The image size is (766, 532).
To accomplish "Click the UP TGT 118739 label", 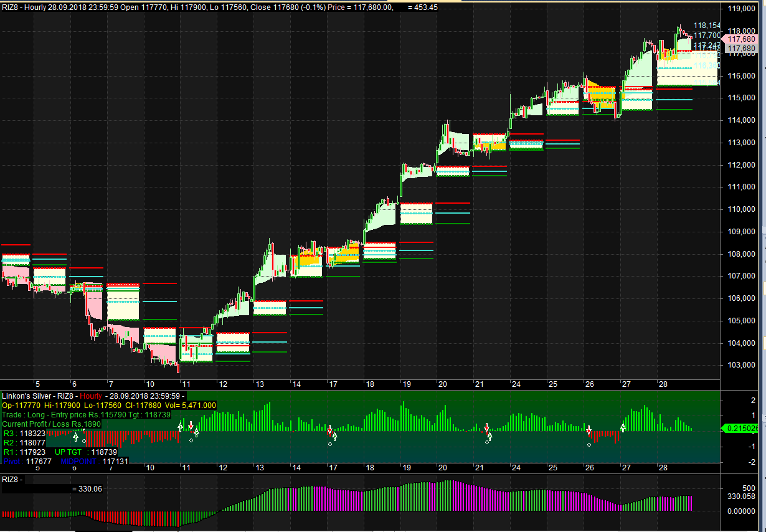I will click(86, 452).
